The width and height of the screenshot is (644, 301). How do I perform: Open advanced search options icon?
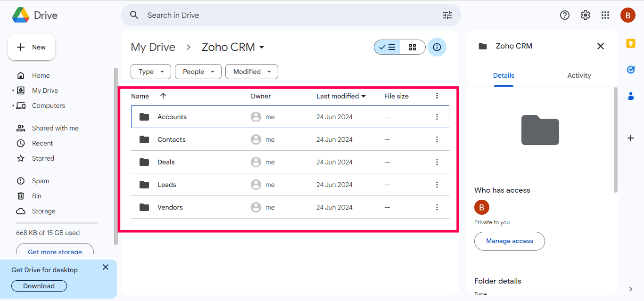point(447,15)
